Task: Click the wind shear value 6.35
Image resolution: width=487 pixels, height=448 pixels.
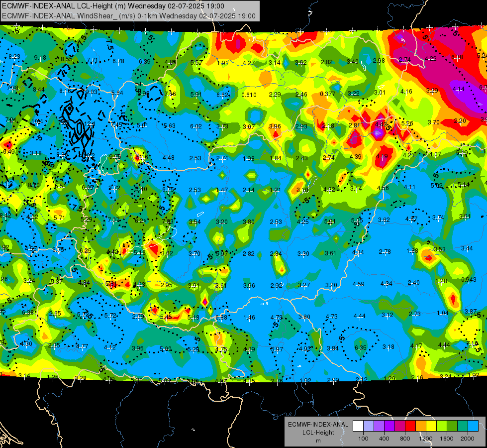Action: pyautogui.click(x=361, y=348)
